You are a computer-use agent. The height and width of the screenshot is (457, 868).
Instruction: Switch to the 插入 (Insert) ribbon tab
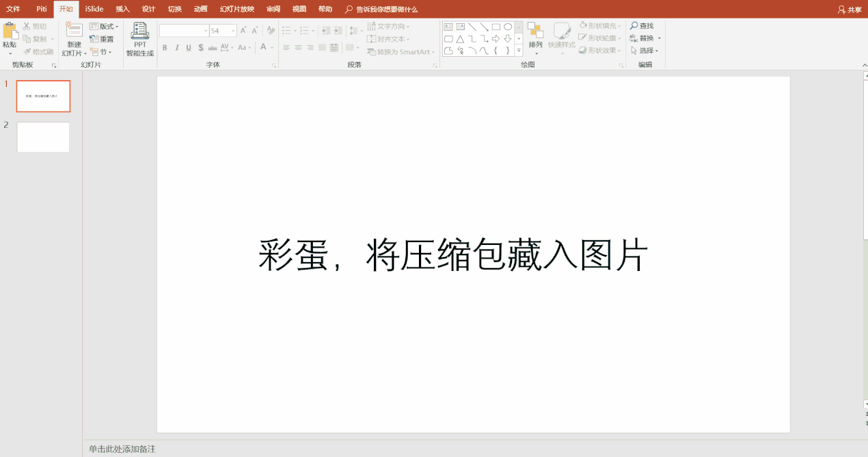(x=120, y=9)
